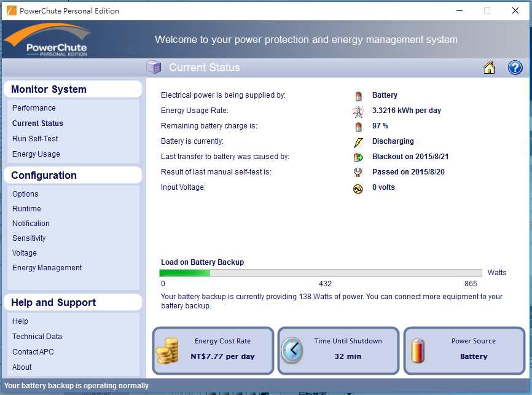Minimize the PowerChute window
Image resolution: width=532 pixels, height=395 pixels.
[460, 10]
